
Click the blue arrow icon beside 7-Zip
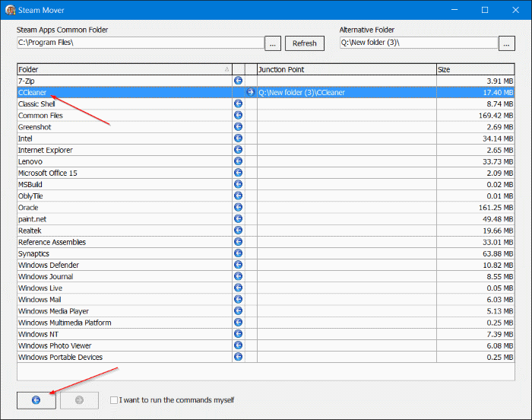(x=238, y=81)
